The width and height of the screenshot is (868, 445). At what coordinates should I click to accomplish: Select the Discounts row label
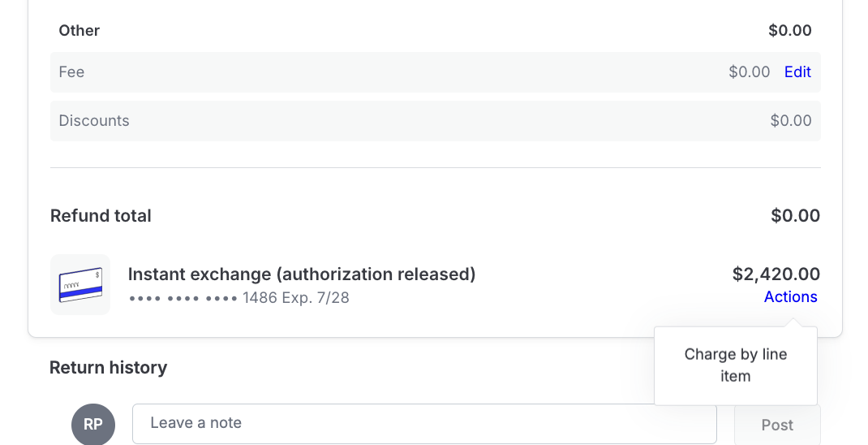click(94, 121)
